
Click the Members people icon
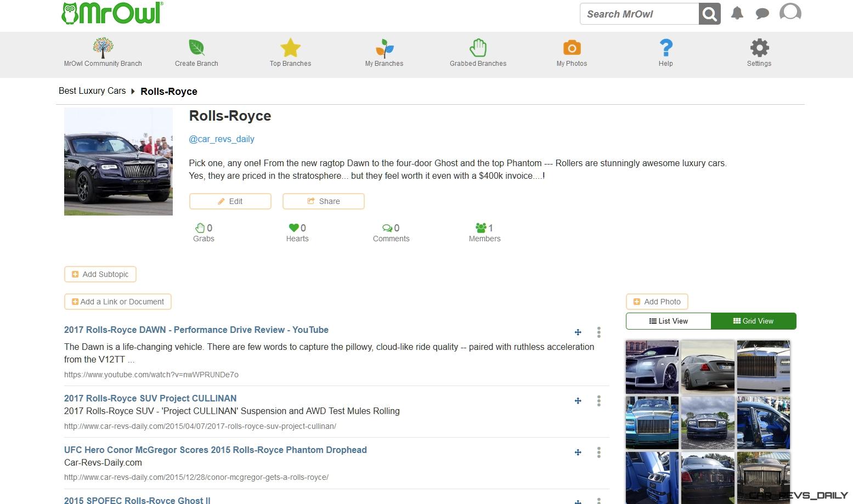pos(481,228)
